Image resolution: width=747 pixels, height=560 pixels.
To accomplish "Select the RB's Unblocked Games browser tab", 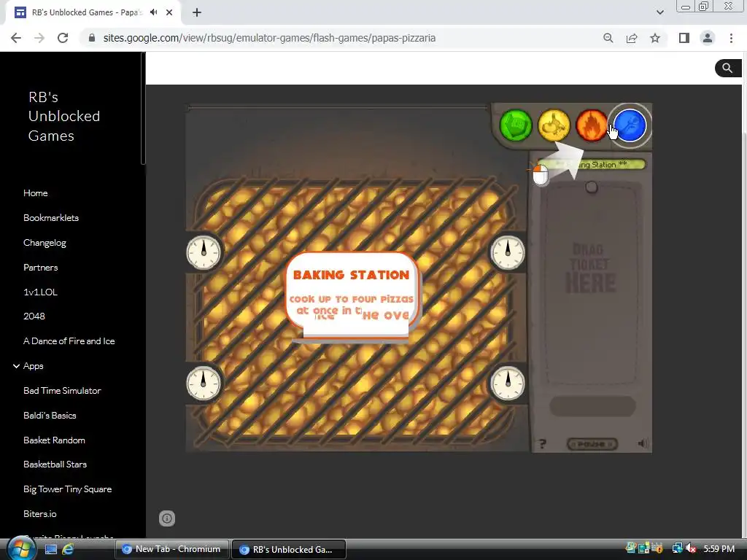I will 93,12.
